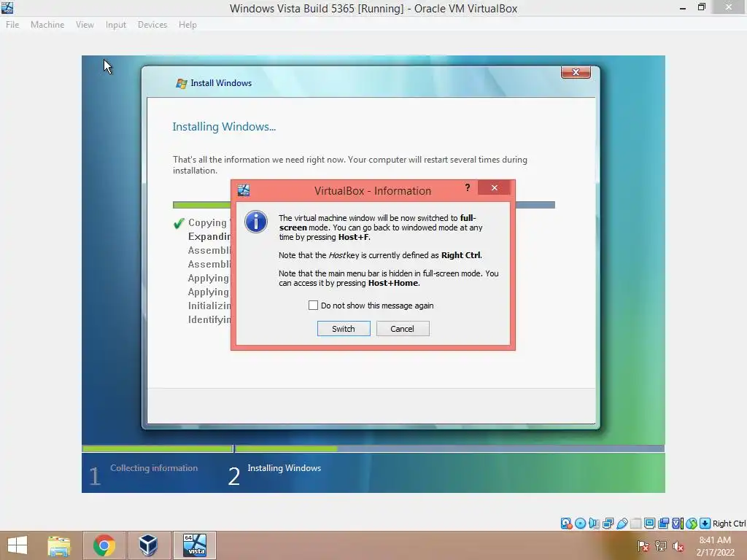This screenshot has width=747, height=560.
Task: Restore down the VirtualBox VM window
Action: [701, 7]
